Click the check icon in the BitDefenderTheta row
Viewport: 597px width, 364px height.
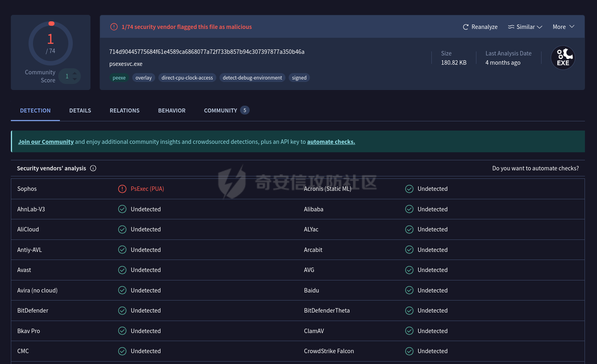tap(409, 311)
